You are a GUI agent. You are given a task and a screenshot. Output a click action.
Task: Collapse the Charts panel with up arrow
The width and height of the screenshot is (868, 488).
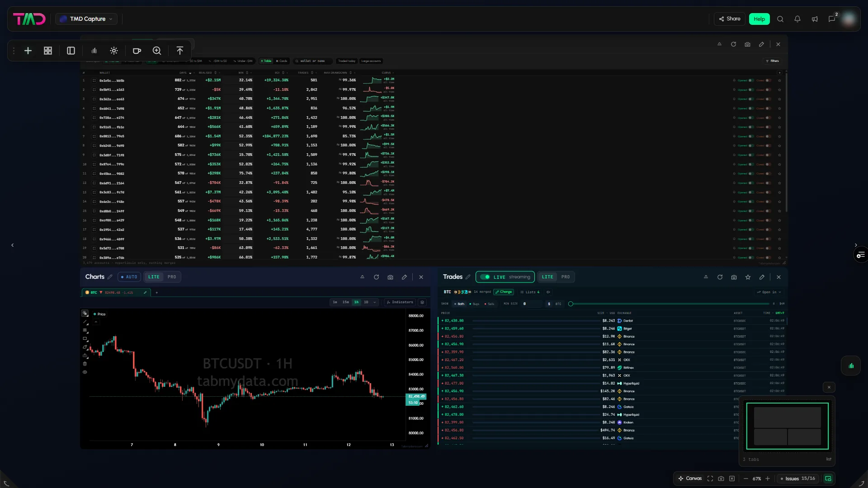coord(362,277)
